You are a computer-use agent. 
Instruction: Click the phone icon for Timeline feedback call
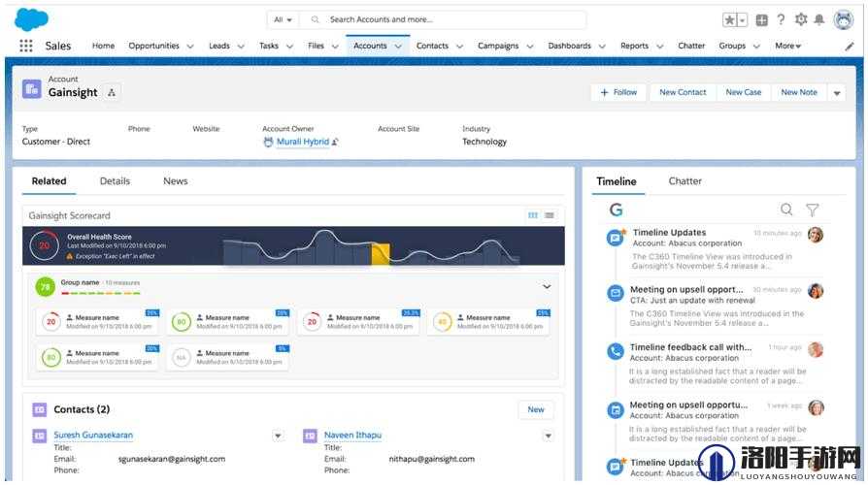pyautogui.click(x=615, y=351)
